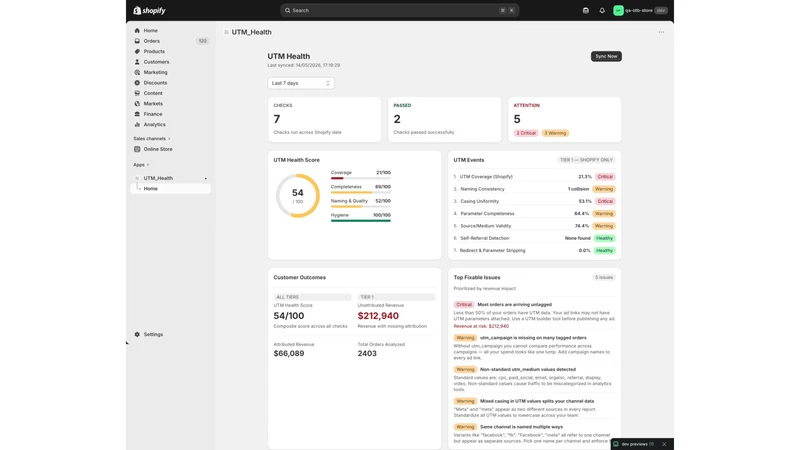Open the three-dot menu in the page header
Viewport: 800px width, 450px height.
click(x=661, y=32)
